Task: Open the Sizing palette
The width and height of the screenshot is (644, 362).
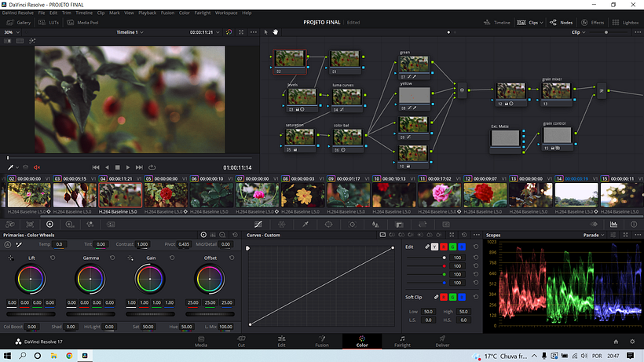Action: pos(423,225)
